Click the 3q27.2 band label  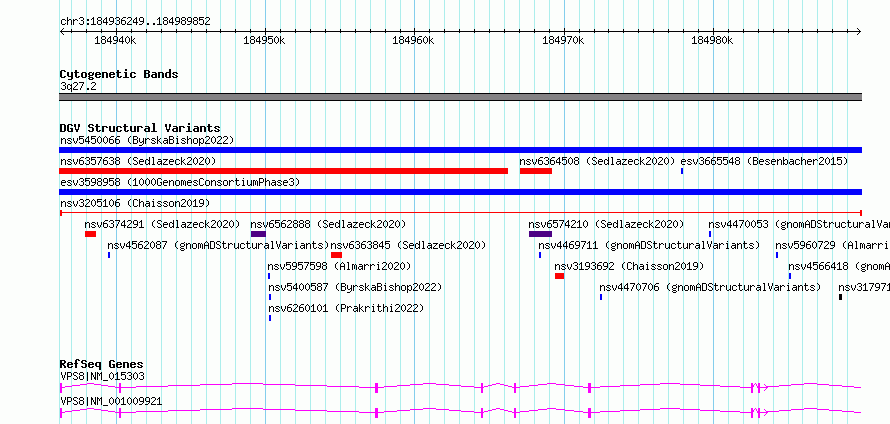[x=78, y=86]
